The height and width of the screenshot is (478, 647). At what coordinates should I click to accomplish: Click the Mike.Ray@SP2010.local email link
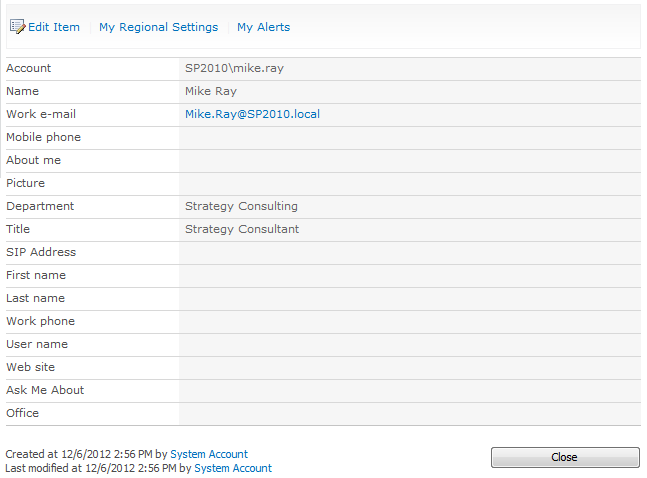pos(252,114)
